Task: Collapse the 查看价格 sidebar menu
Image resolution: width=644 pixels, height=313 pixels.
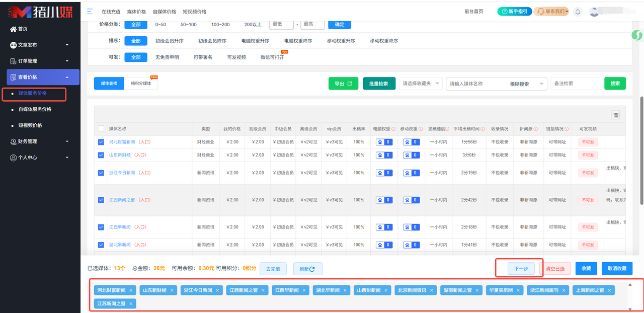Action: (43, 77)
